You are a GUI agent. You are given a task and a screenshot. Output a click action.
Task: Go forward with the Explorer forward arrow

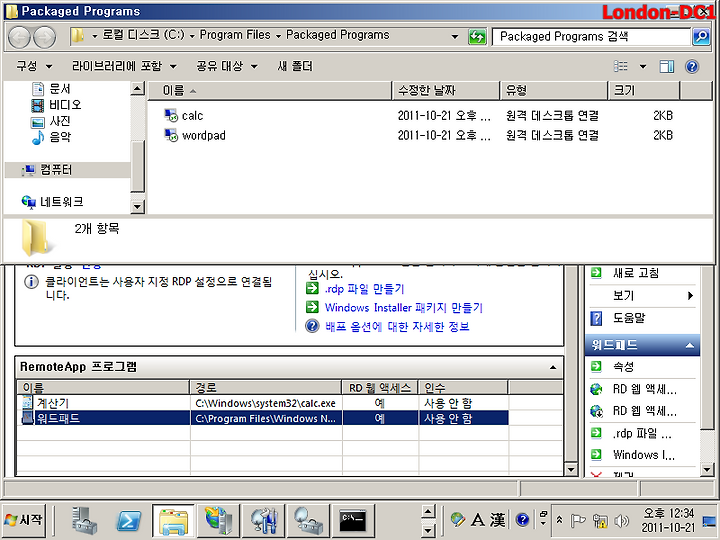45,37
